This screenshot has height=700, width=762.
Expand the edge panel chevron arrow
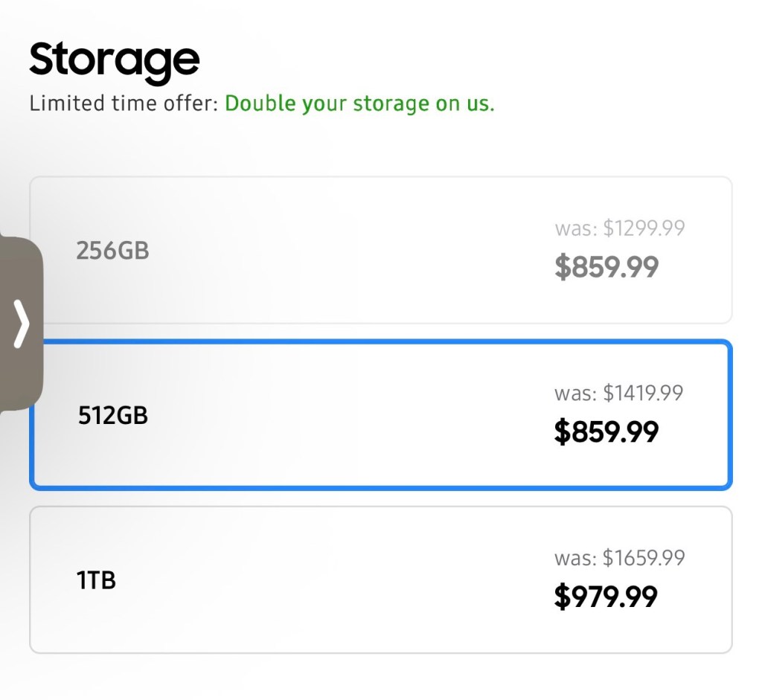pyautogui.click(x=22, y=325)
